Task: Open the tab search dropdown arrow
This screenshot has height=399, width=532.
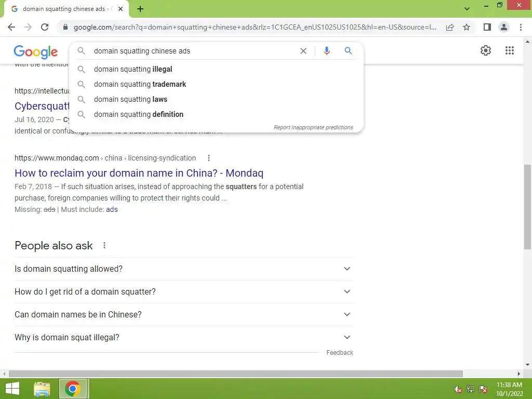Action: coord(467,9)
